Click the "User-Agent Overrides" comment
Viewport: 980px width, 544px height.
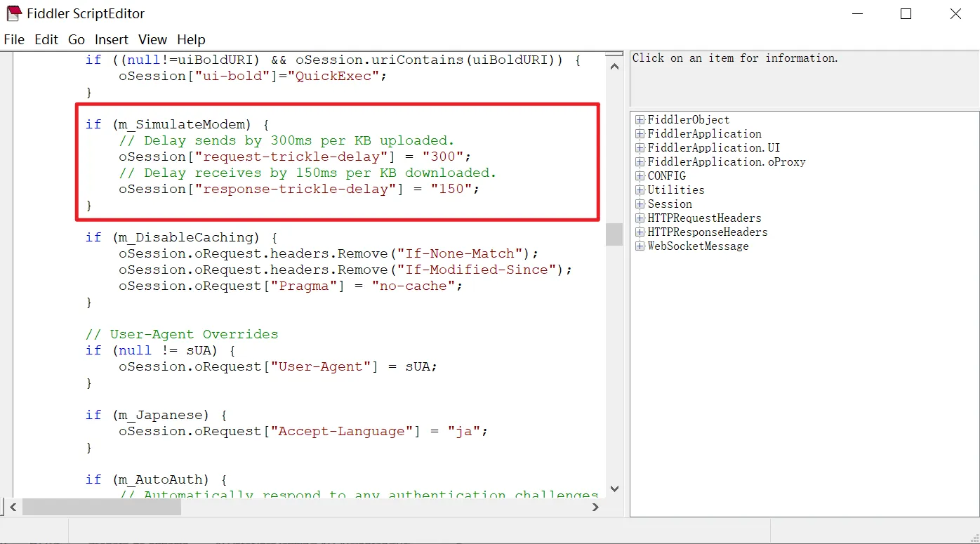(x=182, y=334)
